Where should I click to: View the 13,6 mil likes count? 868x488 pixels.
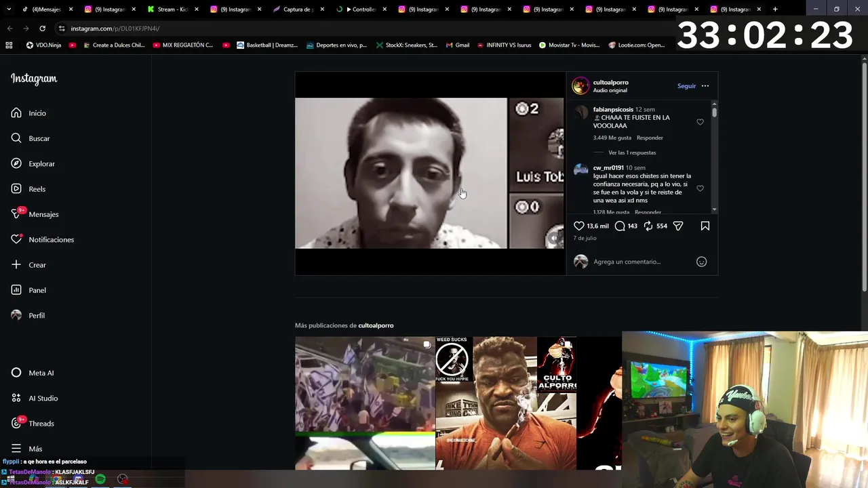[x=597, y=226]
